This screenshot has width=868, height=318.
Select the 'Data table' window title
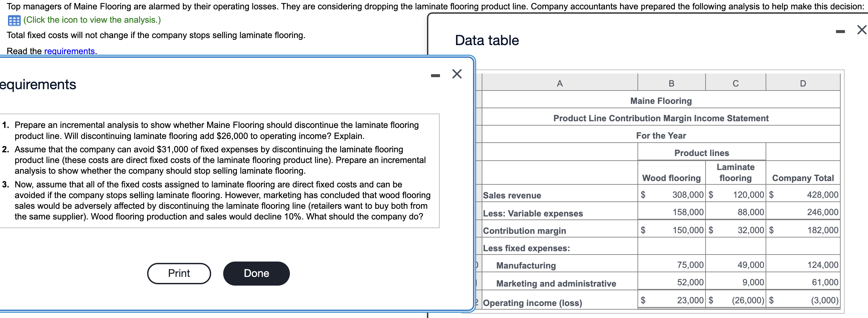coord(487,40)
